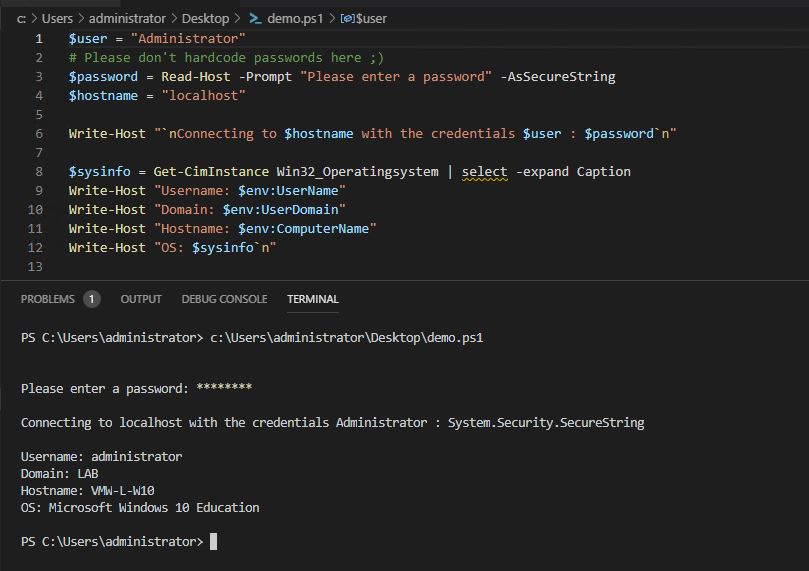
Task: Open the Problems count badge
Action: pos(91,299)
